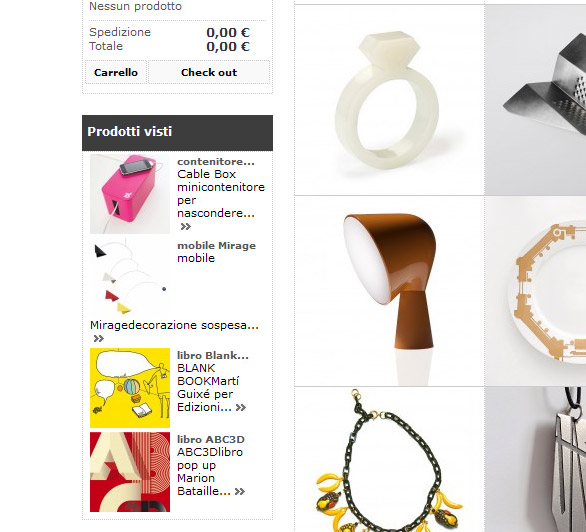Click the libro Blank... title link
This screenshot has height=532, width=586.
[x=213, y=356]
